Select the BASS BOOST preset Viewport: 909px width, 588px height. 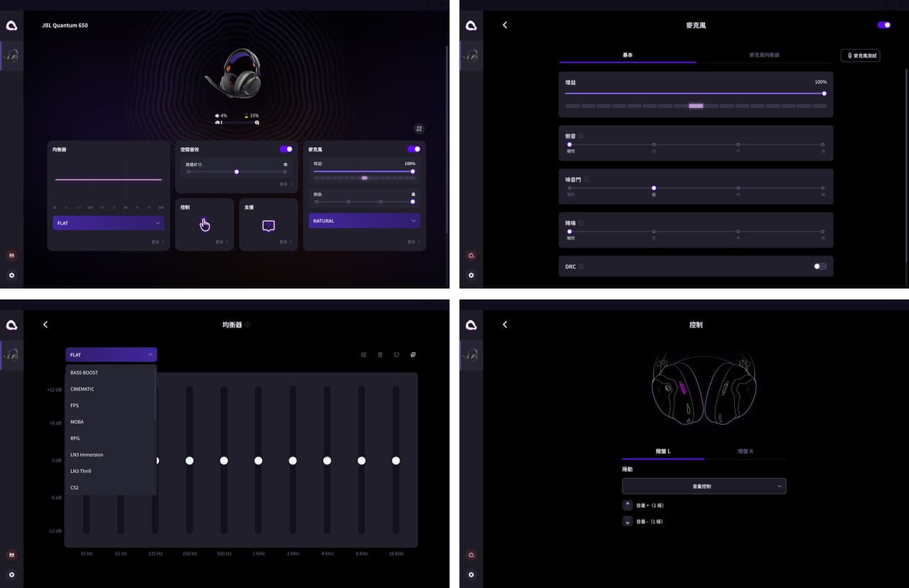pos(109,373)
